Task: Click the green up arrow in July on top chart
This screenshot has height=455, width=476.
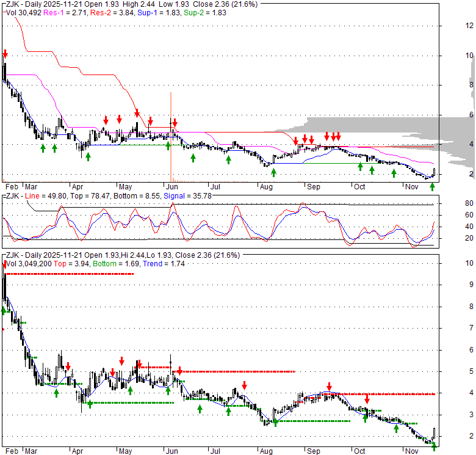Action: (229, 159)
